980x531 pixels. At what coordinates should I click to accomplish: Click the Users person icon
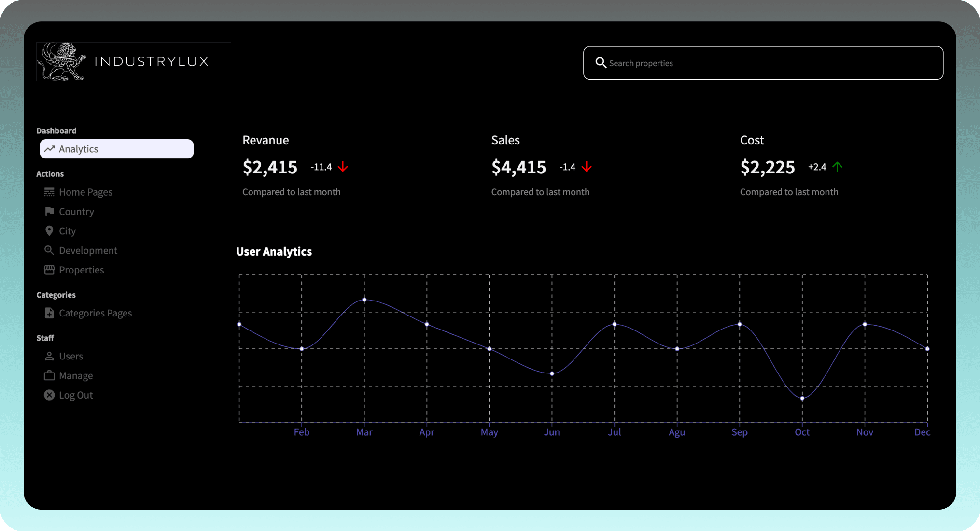[x=49, y=356]
